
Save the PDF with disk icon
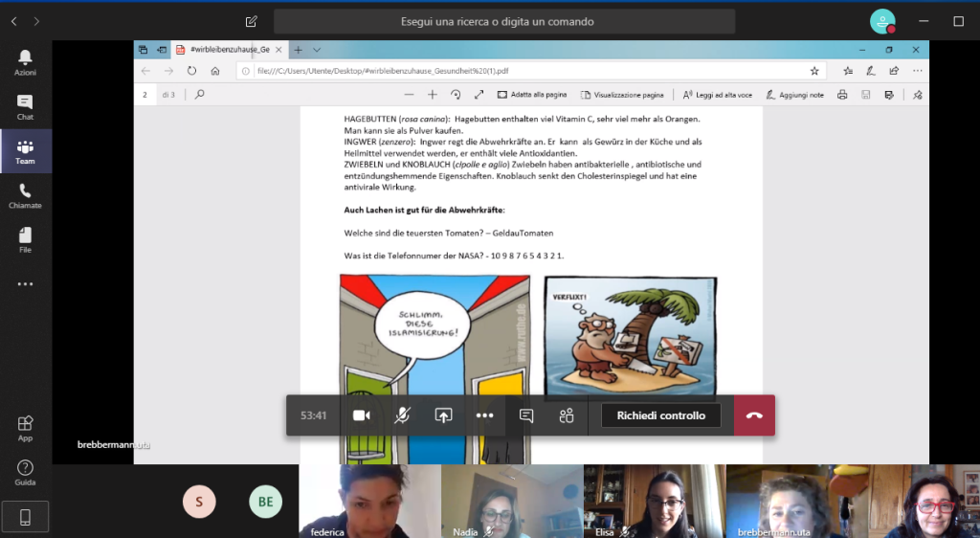pos(865,95)
